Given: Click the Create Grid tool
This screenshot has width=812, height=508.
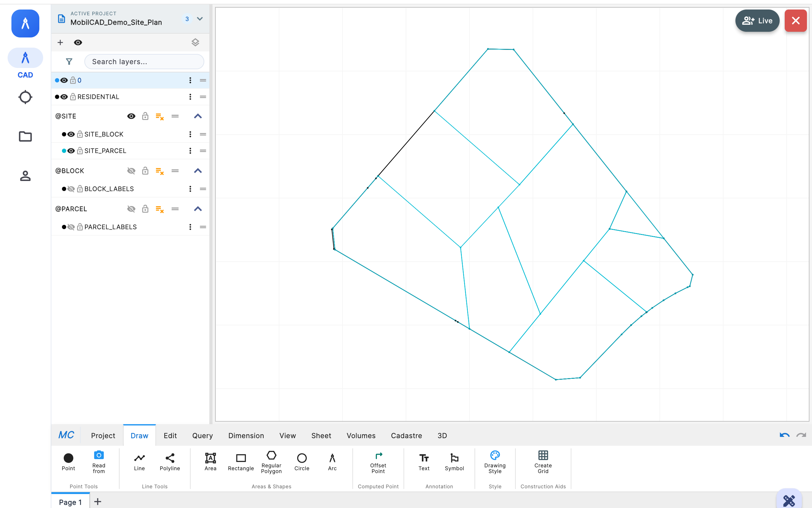Looking at the screenshot, I should pyautogui.click(x=543, y=462).
